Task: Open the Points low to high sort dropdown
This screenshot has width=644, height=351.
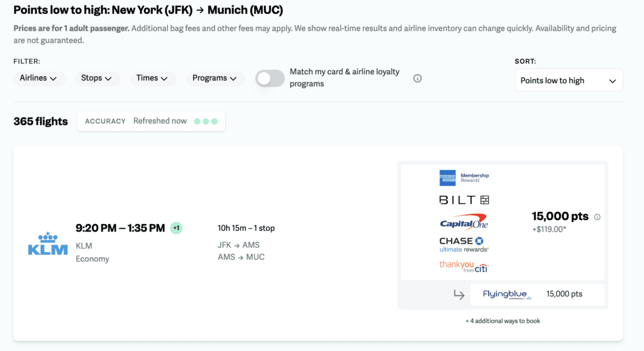Action: pyautogui.click(x=568, y=81)
